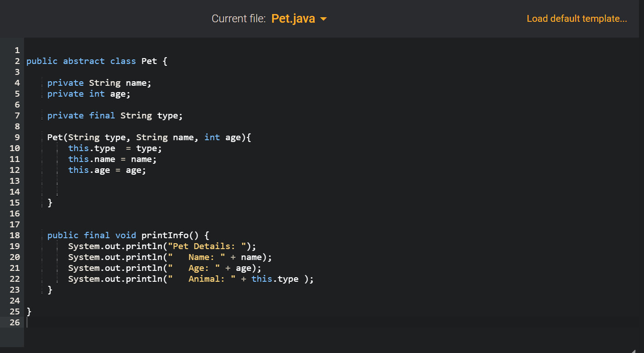644x353 pixels.
Task: Click the println line with 'Animal: '
Action: [x=191, y=279]
